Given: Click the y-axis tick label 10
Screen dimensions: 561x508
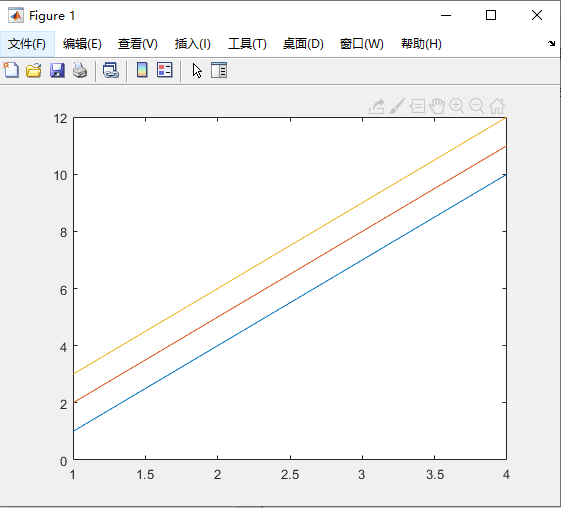Looking at the screenshot, I should point(60,176).
